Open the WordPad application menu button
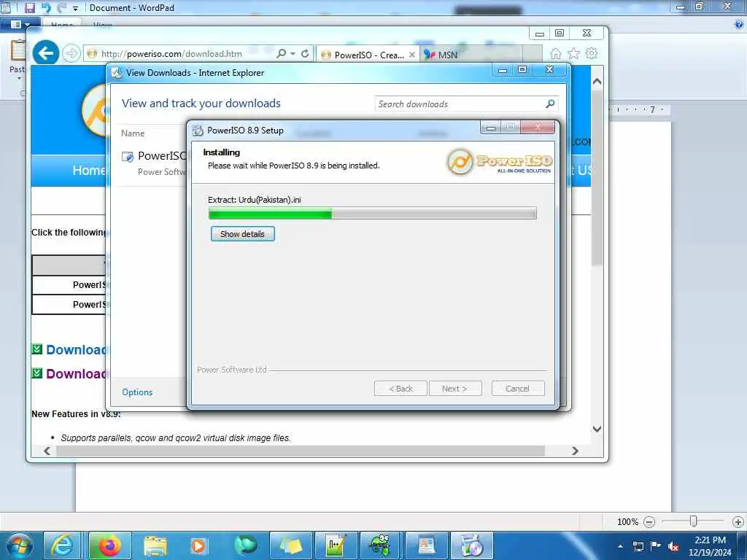Viewport: 747px width, 560px height. click(20, 24)
